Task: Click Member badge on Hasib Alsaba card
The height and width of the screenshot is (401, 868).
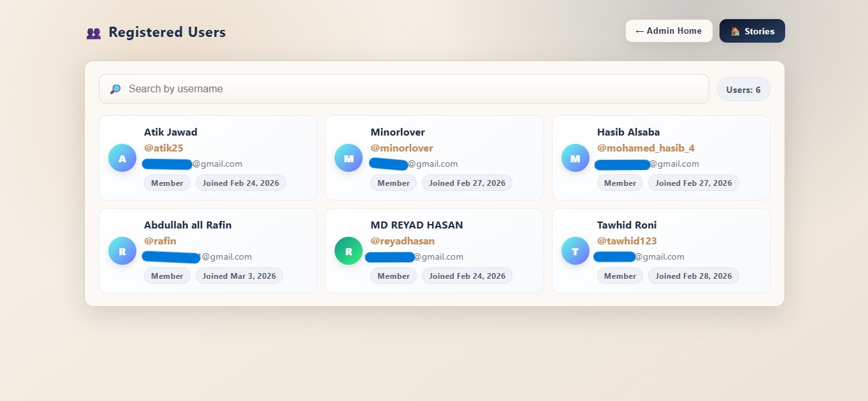Action: pos(620,183)
